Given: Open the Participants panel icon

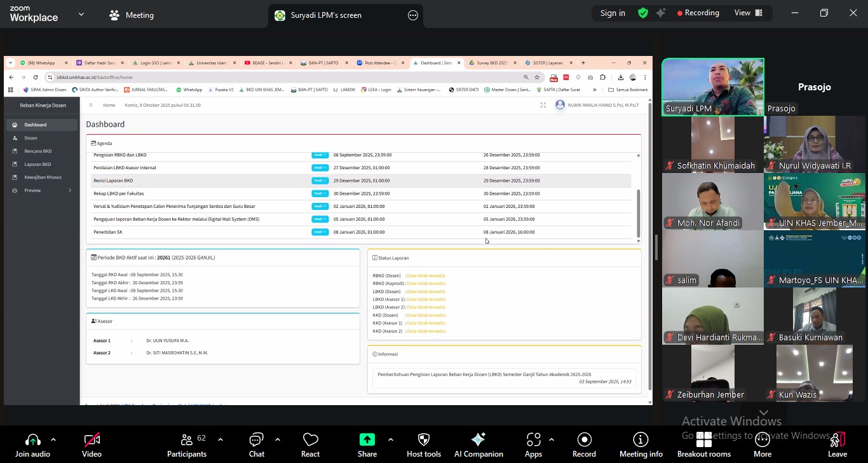Looking at the screenshot, I should [186, 440].
